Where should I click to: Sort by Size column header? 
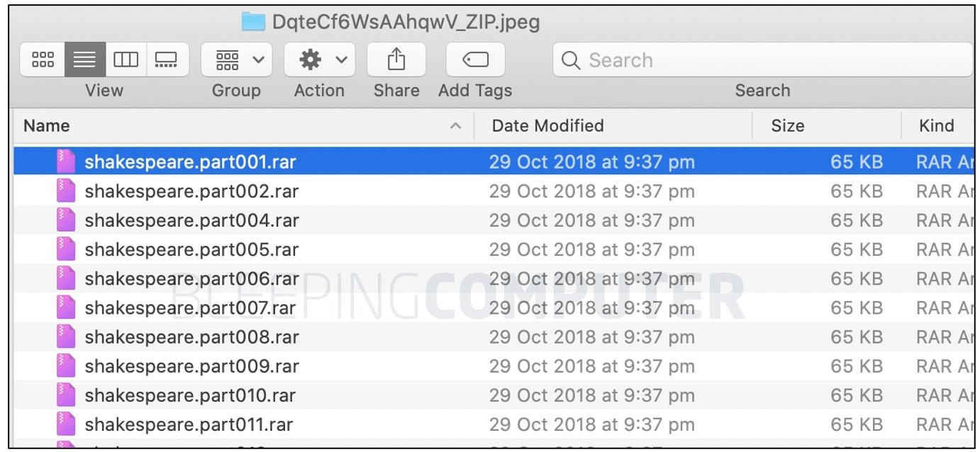[x=787, y=126]
